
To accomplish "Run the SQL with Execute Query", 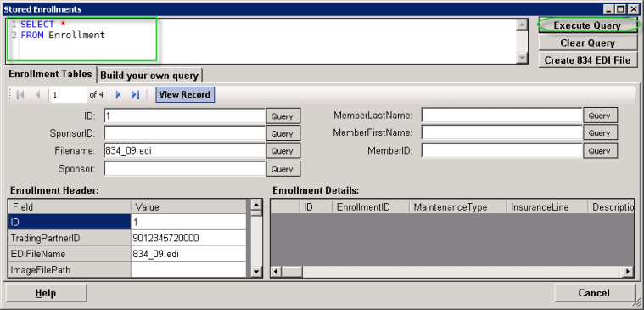I will click(587, 25).
